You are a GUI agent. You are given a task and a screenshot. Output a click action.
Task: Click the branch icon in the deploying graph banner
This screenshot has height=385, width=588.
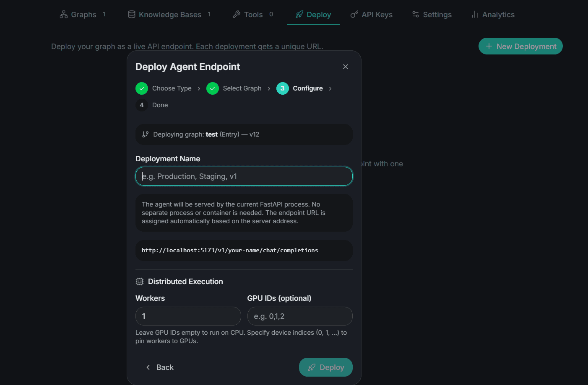[x=146, y=134]
